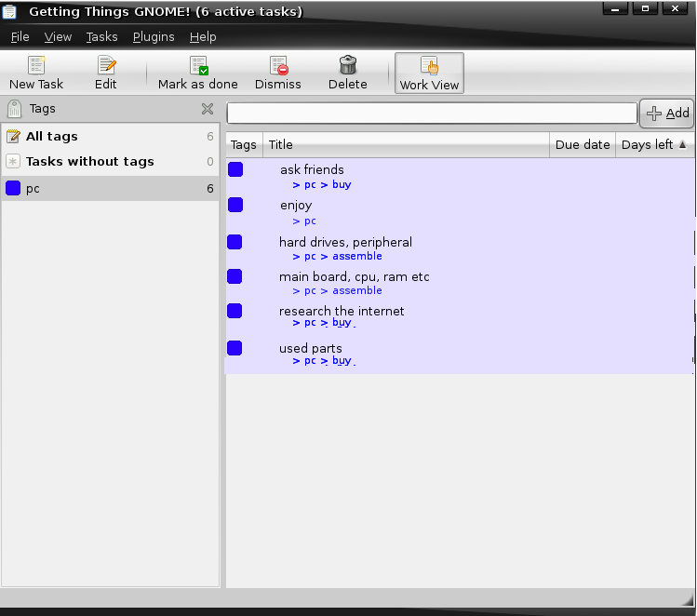Select the All tags icon in sidebar

(x=13, y=137)
